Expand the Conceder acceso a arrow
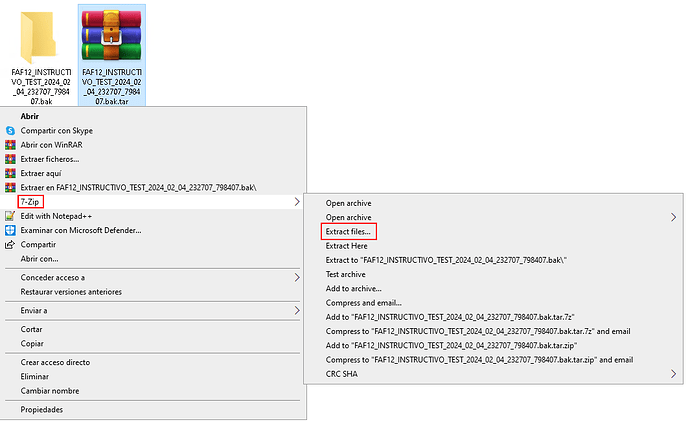Screen dimensions: 690x422 (297, 278)
